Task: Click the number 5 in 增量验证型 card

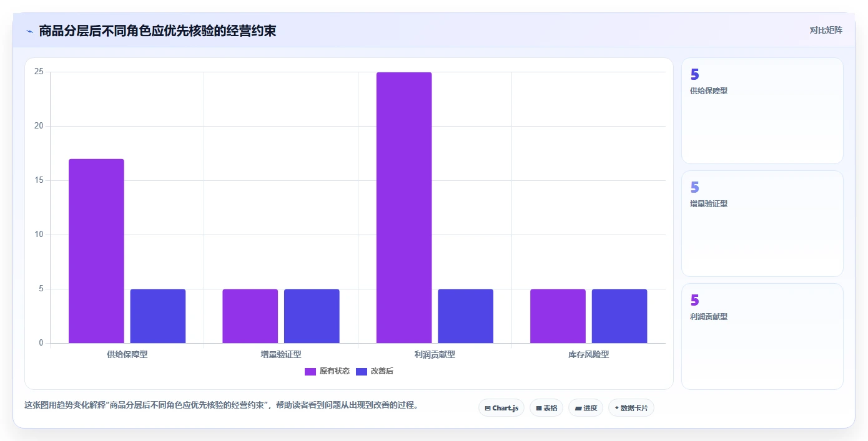Action: point(694,187)
